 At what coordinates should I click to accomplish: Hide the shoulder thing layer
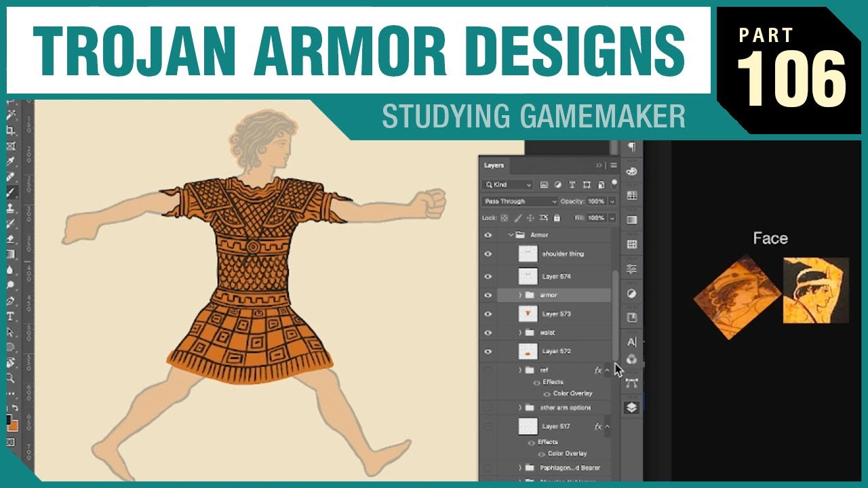488,253
